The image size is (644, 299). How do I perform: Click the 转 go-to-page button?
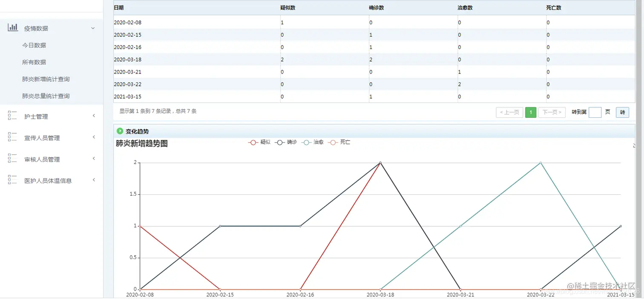(622, 112)
